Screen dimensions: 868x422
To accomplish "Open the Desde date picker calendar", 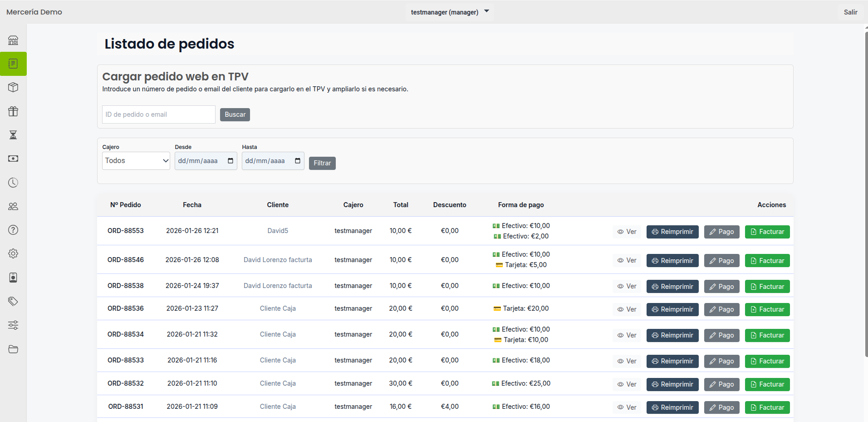I will coord(230,160).
